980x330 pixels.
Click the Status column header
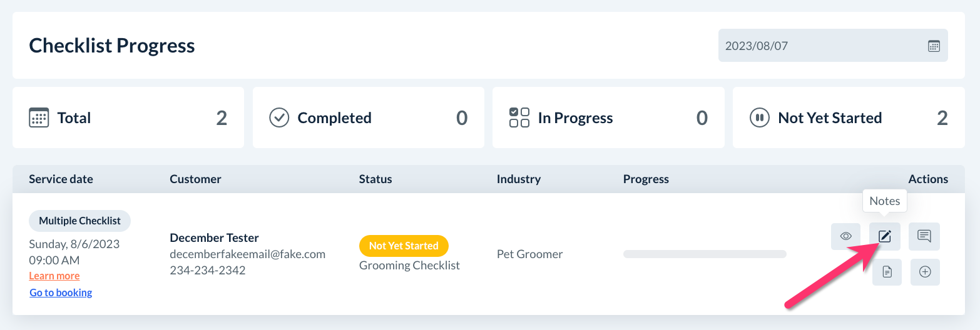[375, 179]
